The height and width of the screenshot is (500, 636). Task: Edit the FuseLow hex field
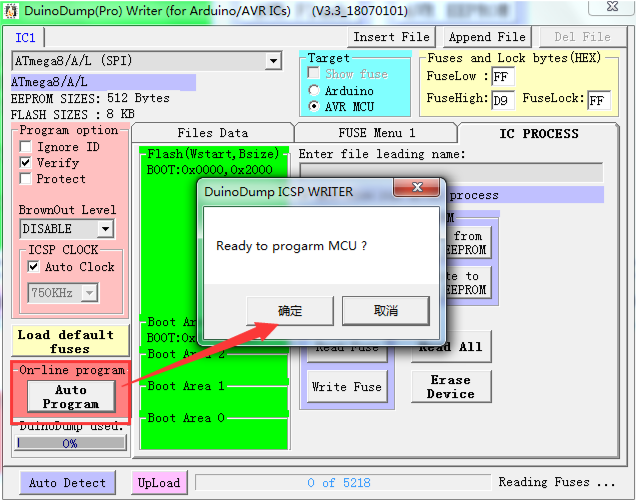[503, 77]
